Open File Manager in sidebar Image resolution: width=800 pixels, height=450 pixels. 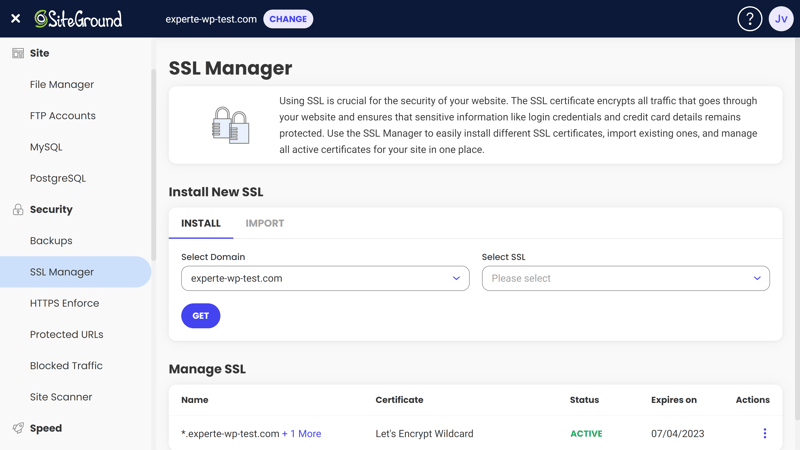[62, 85]
